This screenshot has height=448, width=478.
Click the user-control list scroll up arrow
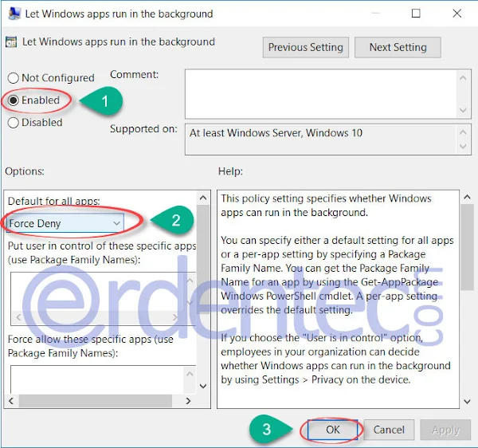coord(190,280)
